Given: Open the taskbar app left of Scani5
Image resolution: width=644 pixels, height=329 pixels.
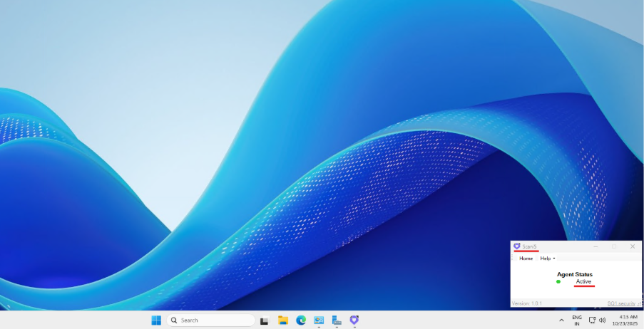Looking at the screenshot, I should pyautogui.click(x=337, y=320).
